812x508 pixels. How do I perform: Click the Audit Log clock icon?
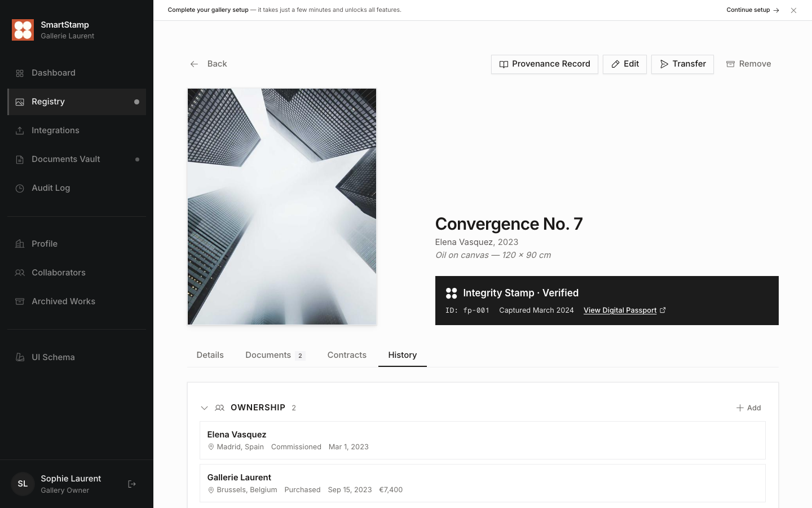[20, 189]
